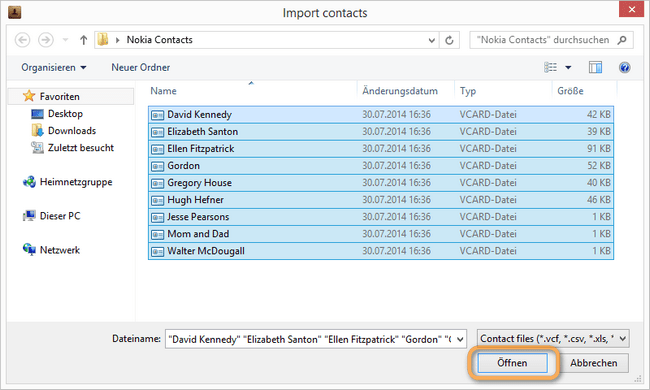Click the Zuletzt besucht icon
The image size is (650, 390).
37,148
